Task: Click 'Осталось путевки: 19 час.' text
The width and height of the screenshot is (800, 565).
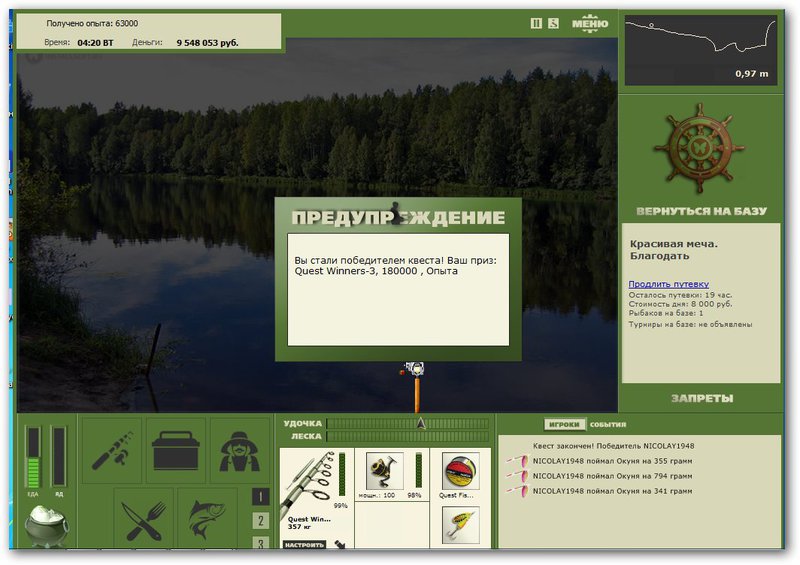Action: [680, 295]
